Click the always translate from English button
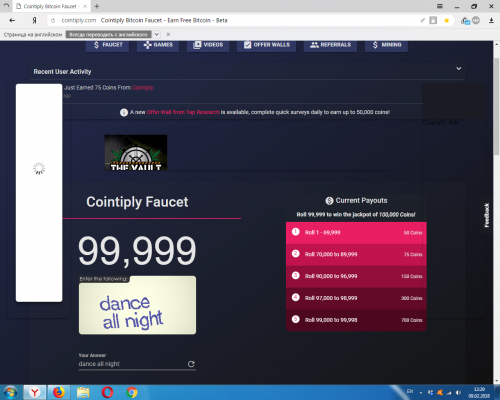The width and height of the screenshot is (500, 400). (x=108, y=34)
